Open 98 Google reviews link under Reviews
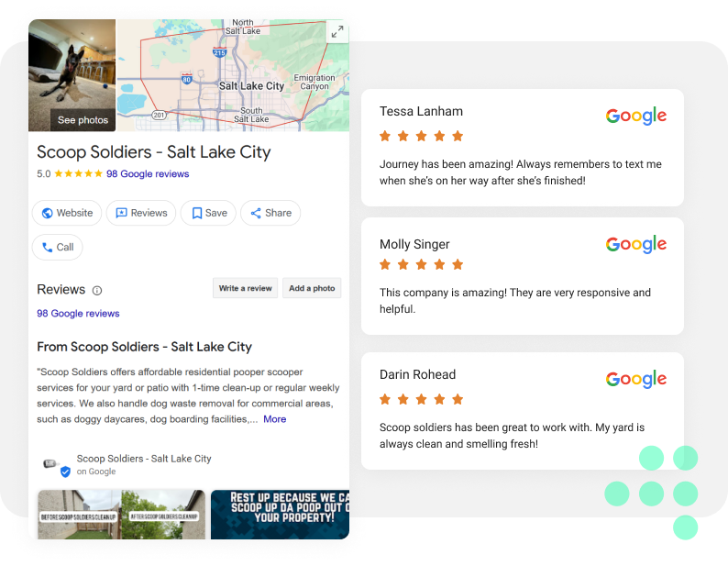The width and height of the screenshot is (728, 566). tap(78, 313)
